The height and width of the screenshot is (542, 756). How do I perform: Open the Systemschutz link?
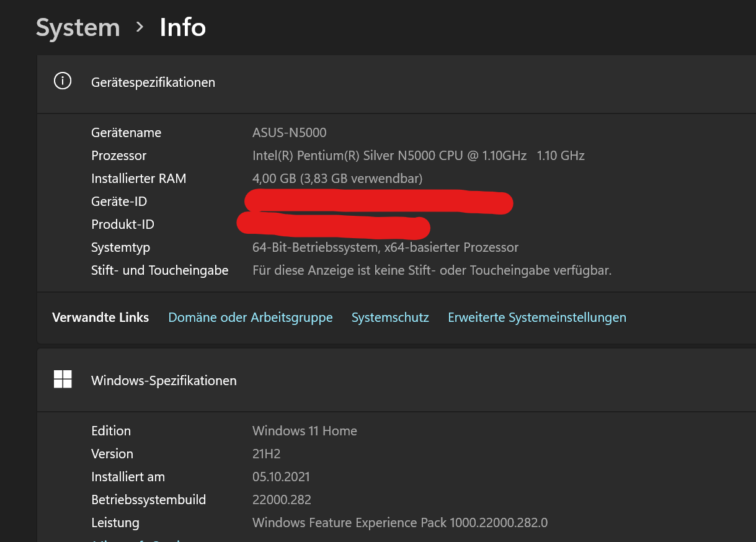tap(390, 318)
